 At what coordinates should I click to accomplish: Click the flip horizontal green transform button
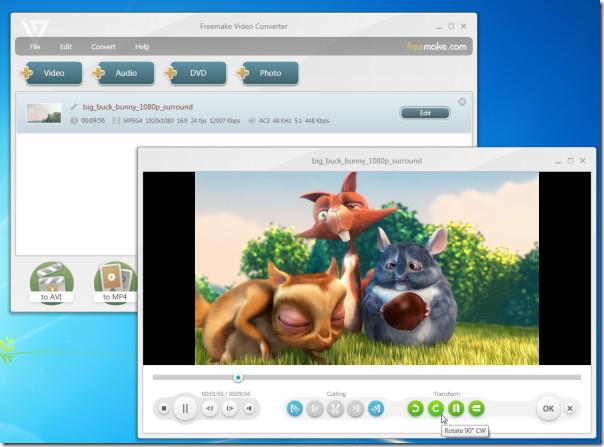(x=456, y=408)
